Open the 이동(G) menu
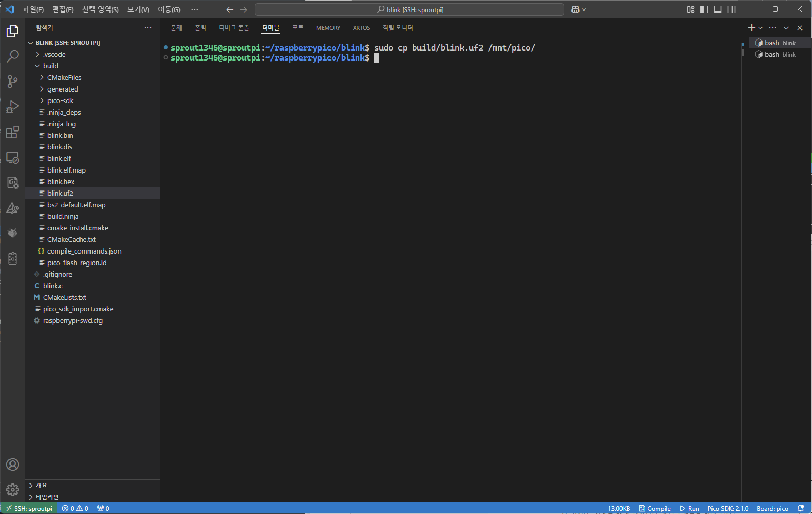 coord(168,9)
